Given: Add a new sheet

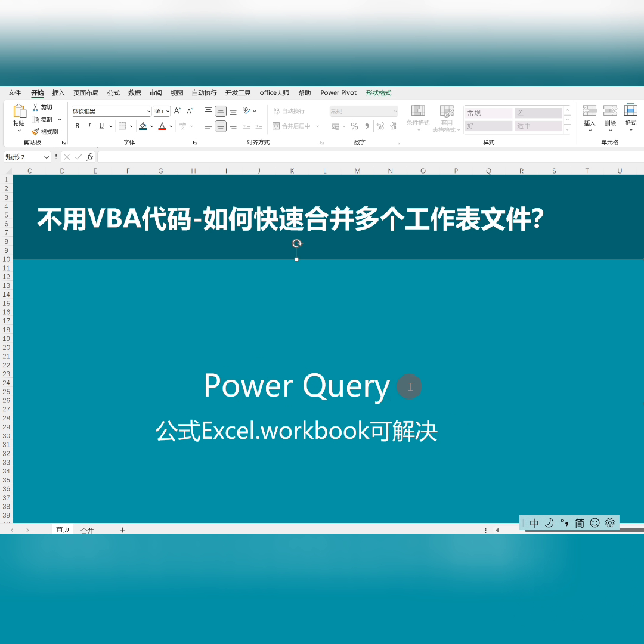Looking at the screenshot, I should [122, 530].
